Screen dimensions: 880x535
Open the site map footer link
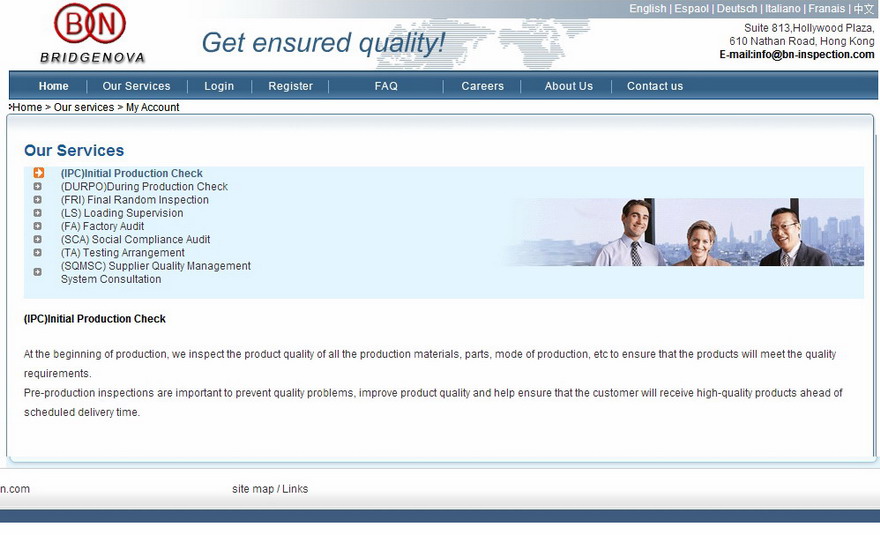(253, 489)
